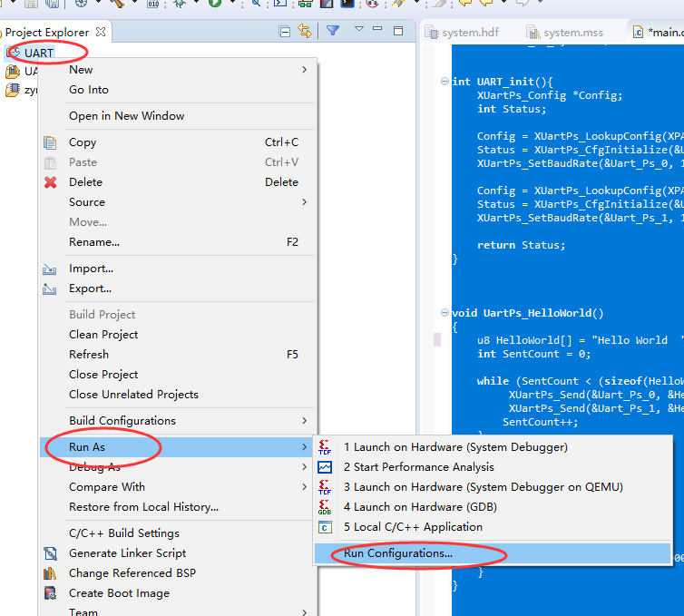Expand the Source submenu arrow
This screenshot has height=616, width=684.
point(305,202)
